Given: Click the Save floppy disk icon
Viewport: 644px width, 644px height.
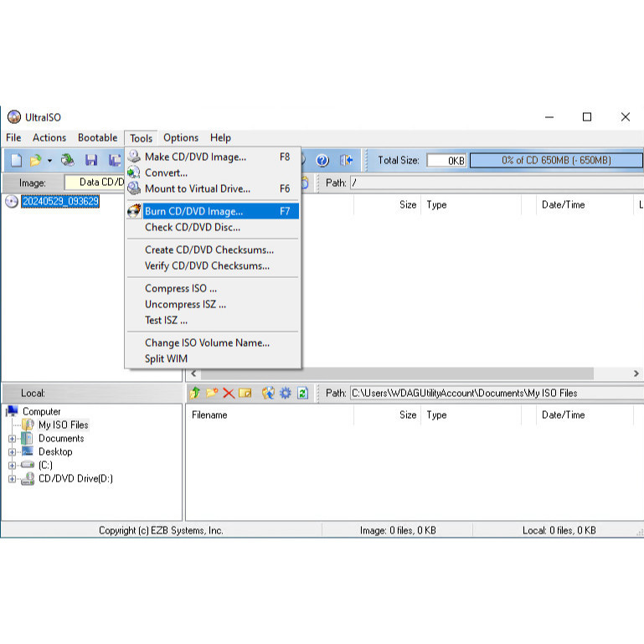Looking at the screenshot, I should [x=91, y=160].
